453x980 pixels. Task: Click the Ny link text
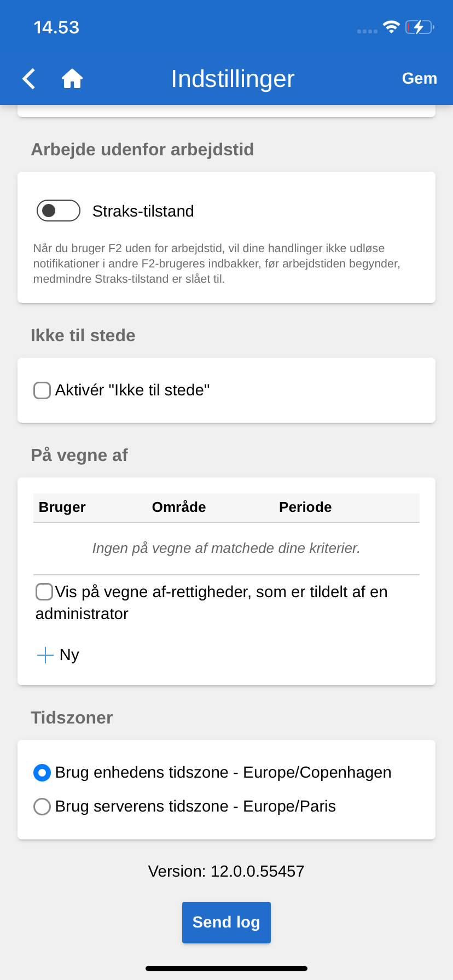tap(69, 655)
